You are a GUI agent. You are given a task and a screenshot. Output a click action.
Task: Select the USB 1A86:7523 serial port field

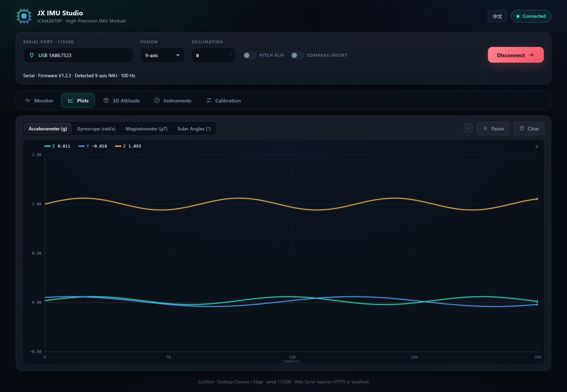78,55
